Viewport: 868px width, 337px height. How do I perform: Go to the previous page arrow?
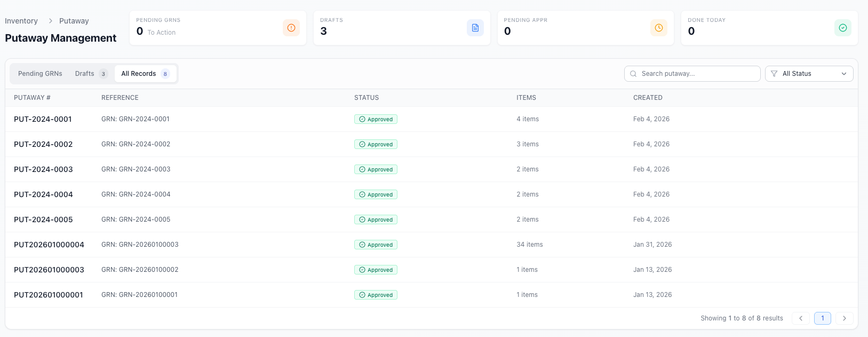pyautogui.click(x=800, y=318)
